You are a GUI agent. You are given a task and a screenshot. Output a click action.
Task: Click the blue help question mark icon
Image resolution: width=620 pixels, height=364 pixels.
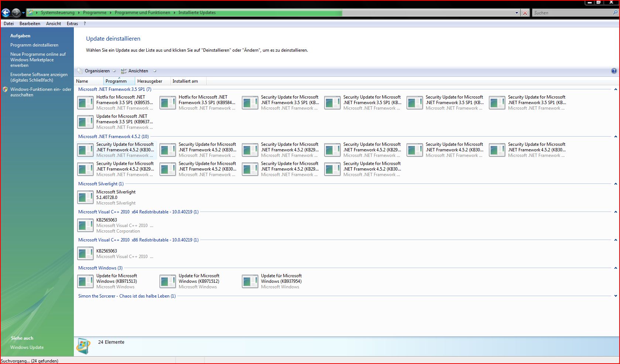click(x=614, y=71)
